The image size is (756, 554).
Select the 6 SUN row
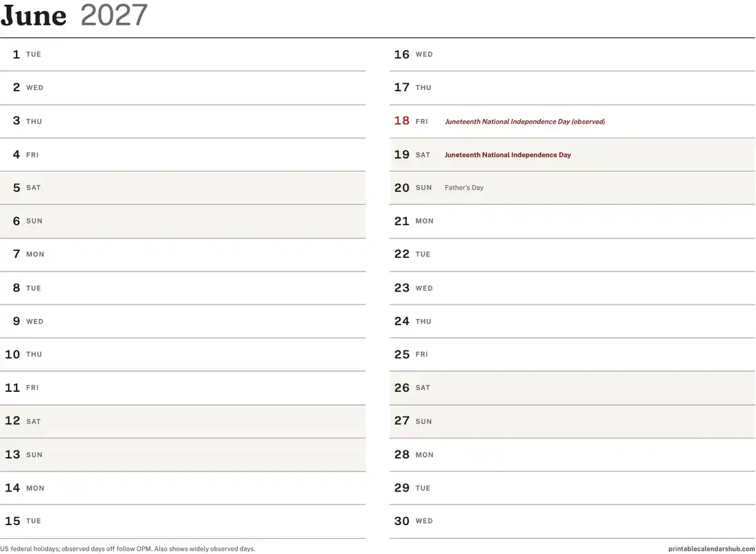tap(183, 221)
